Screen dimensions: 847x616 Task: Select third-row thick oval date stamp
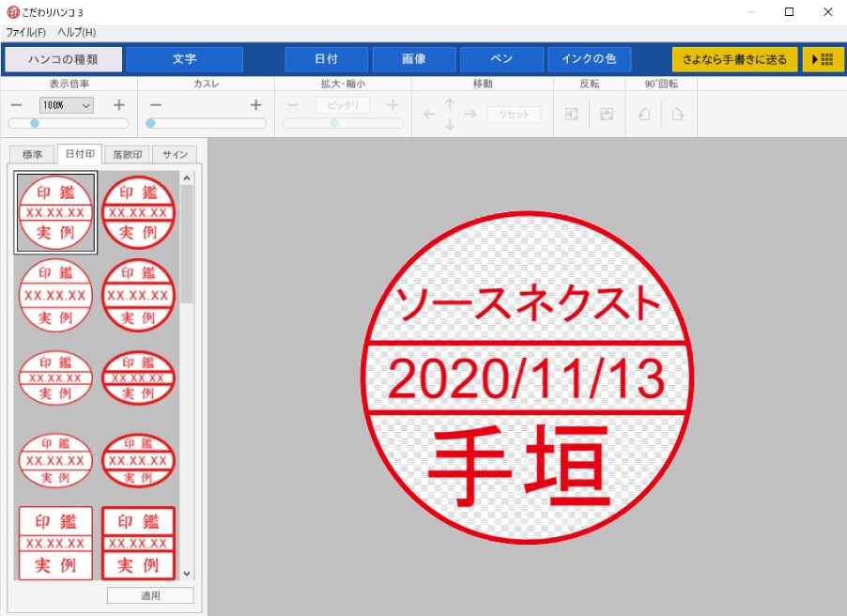coord(139,377)
